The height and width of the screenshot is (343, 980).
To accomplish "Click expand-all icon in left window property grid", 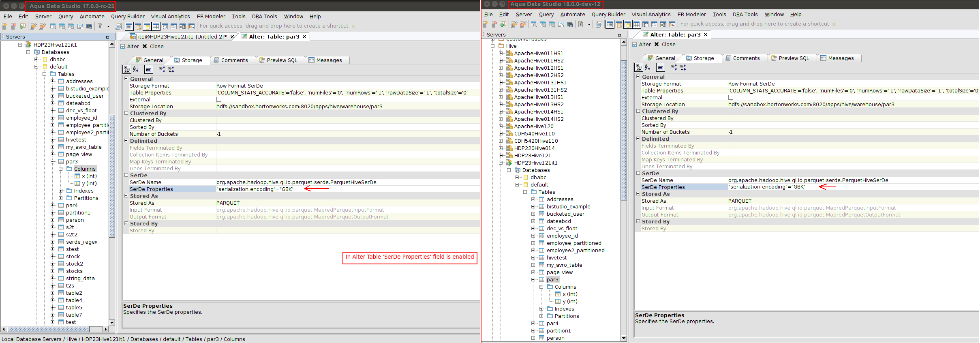I will pyautogui.click(x=162, y=69).
